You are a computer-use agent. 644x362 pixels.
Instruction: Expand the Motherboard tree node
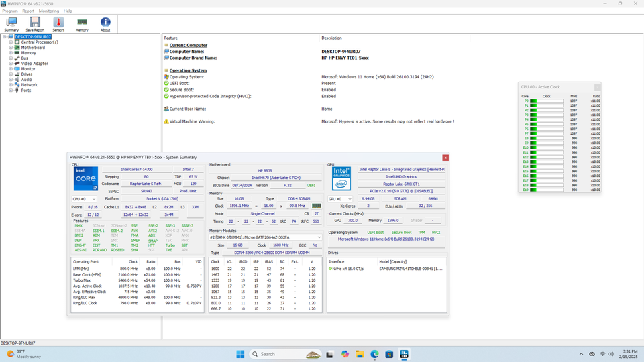point(11,48)
